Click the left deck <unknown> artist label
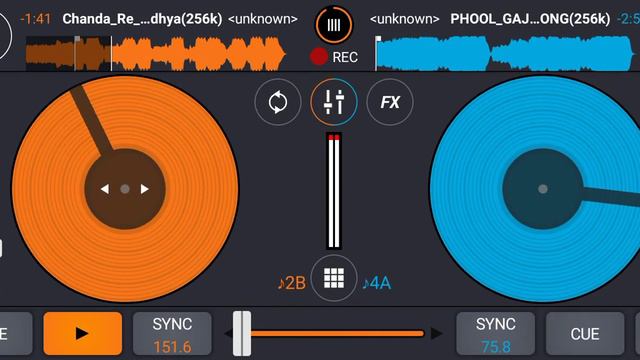 (263, 19)
